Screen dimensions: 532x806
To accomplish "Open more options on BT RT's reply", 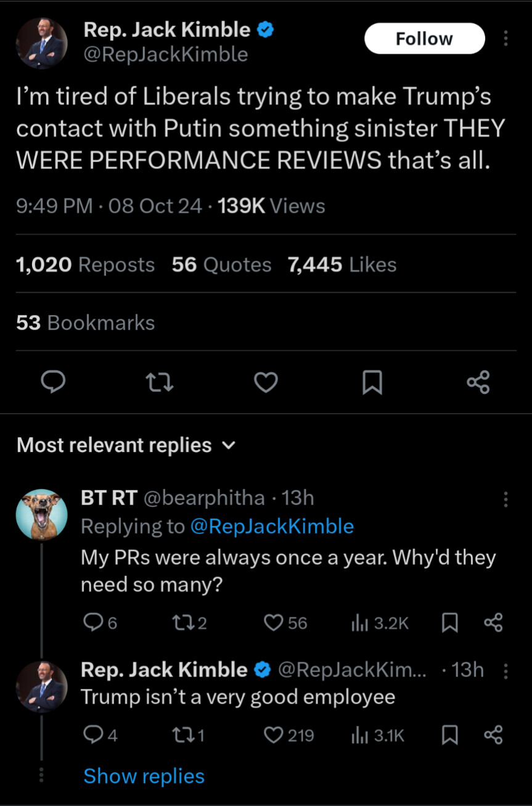I will click(505, 499).
